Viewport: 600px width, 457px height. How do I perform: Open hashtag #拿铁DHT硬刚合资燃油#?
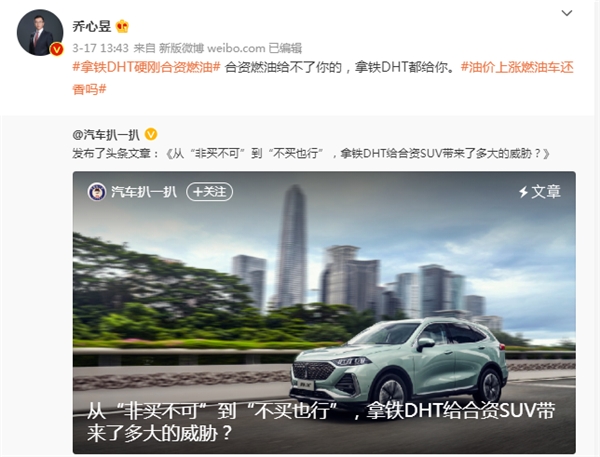pyautogui.click(x=147, y=67)
